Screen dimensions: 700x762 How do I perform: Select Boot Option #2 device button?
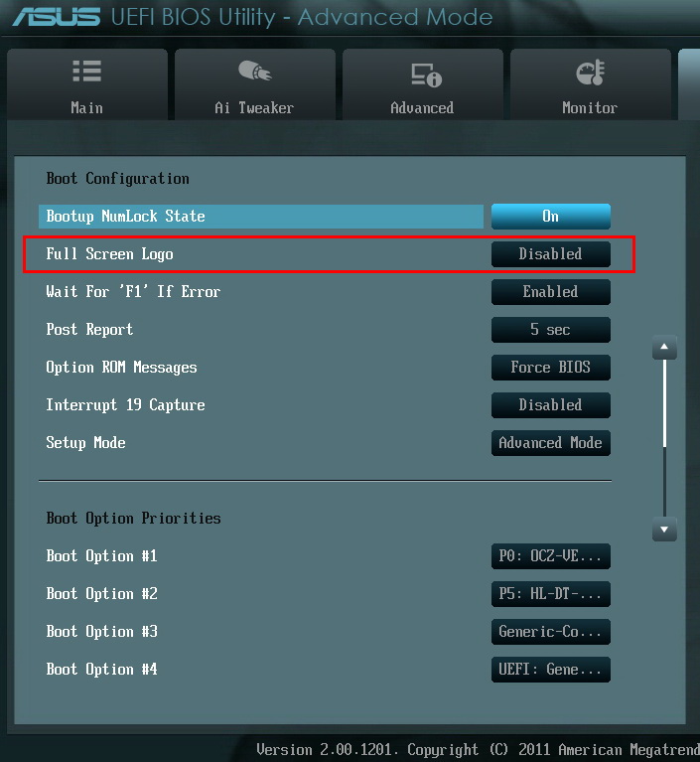coord(550,594)
